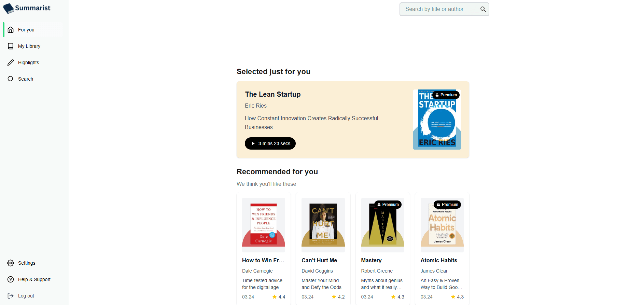Screen dimensions: 644x305
Task: Select the Can't Hurt Me book title
Action: click(319, 260)
